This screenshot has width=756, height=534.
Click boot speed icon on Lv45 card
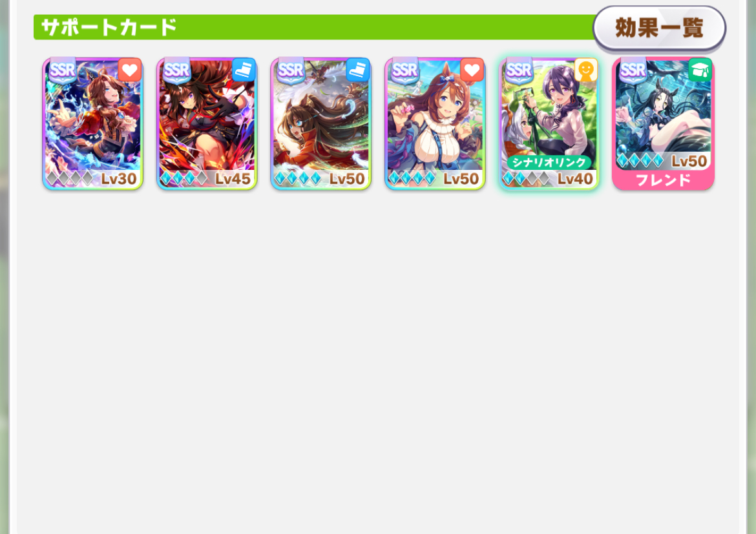click(x=244, y=70)
